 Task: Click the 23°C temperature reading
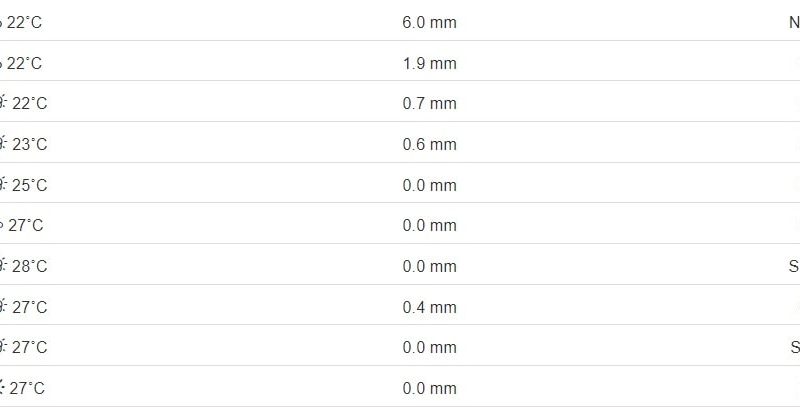click(30, 144)
